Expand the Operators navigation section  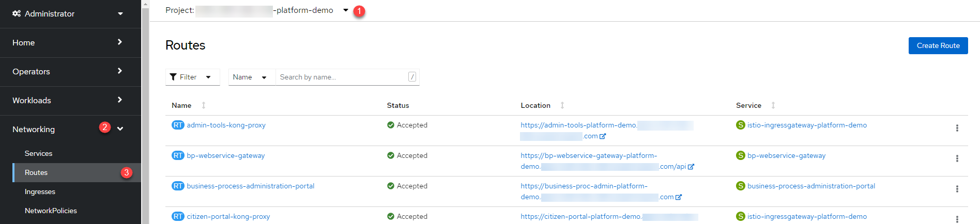(x=70, y=71)
